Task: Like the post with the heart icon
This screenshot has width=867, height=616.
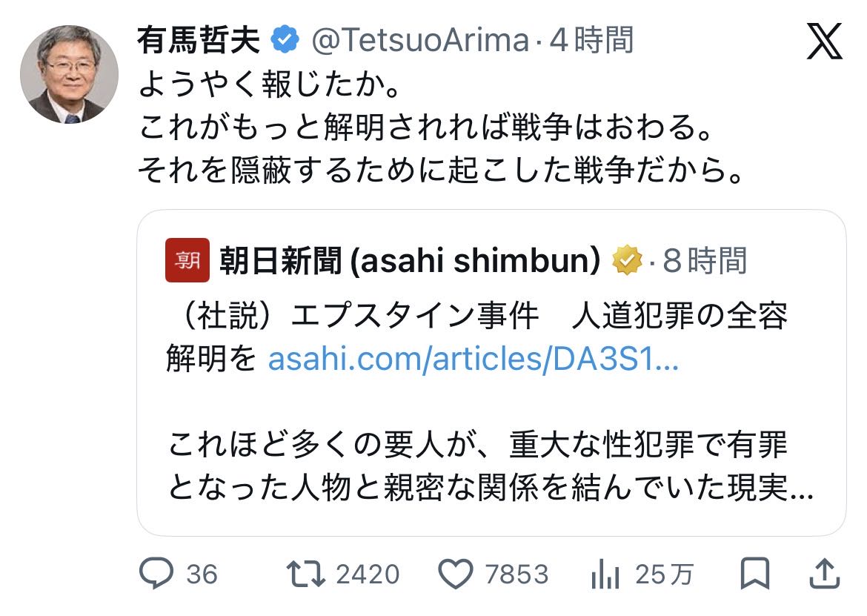Action: pos(456,574)
